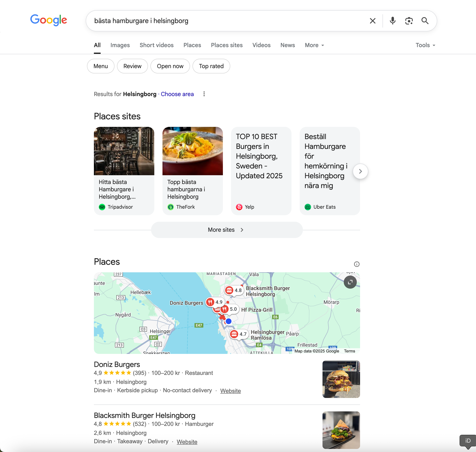Screen dimensions: 476x452
Task: Toggle the Menu filter chip
Action: tap(101, 66)
